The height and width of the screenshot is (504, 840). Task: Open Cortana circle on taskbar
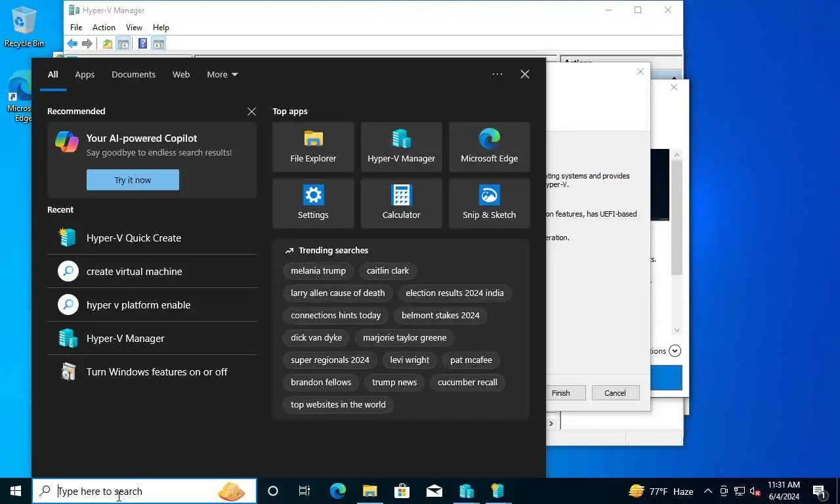click(273, 491)
